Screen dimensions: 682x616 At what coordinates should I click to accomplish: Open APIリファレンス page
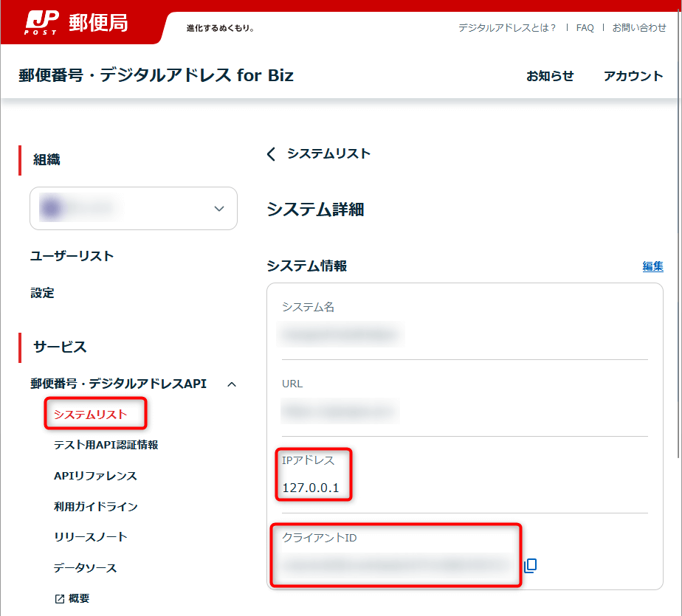point(95,476)
